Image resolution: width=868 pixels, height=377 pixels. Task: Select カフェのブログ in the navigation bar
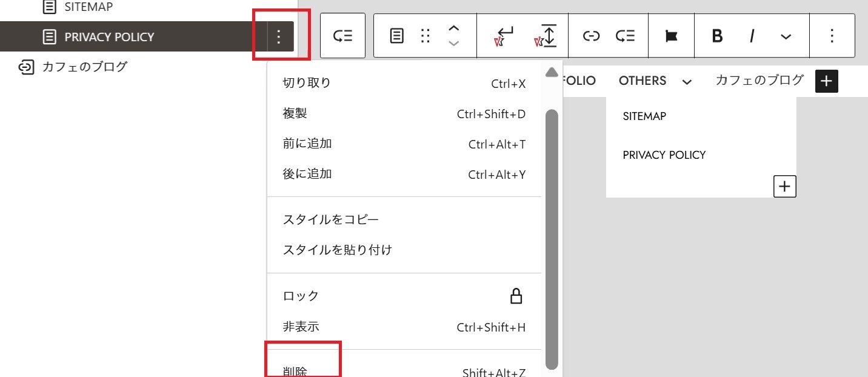760,80
